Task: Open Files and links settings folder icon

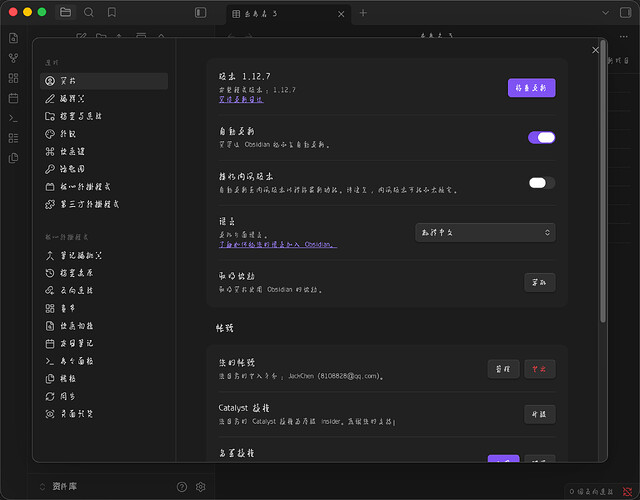Action: pos(104,116)
